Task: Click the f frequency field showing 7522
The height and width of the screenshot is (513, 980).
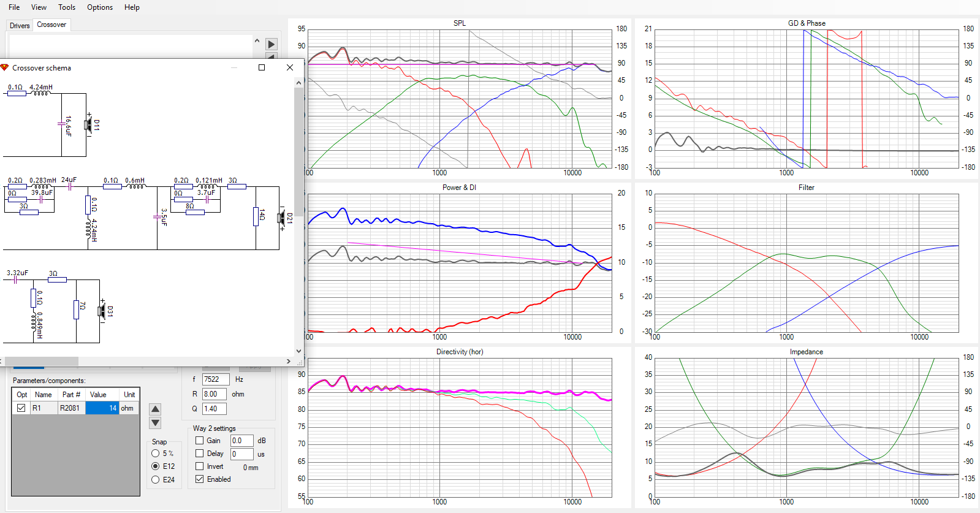Action: click(215, 379)
